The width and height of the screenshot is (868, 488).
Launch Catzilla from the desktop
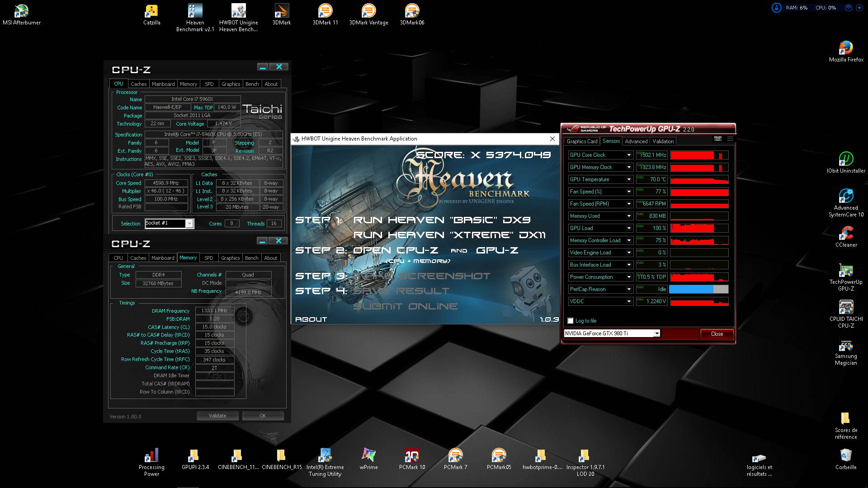click(x=151, y=14)
